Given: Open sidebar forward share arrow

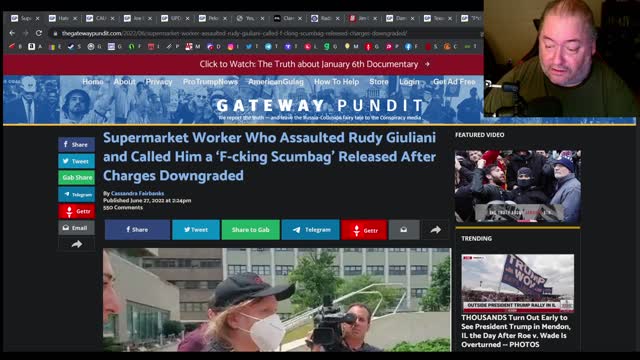Looking at the screenshot, I should [x=76, y=244].
